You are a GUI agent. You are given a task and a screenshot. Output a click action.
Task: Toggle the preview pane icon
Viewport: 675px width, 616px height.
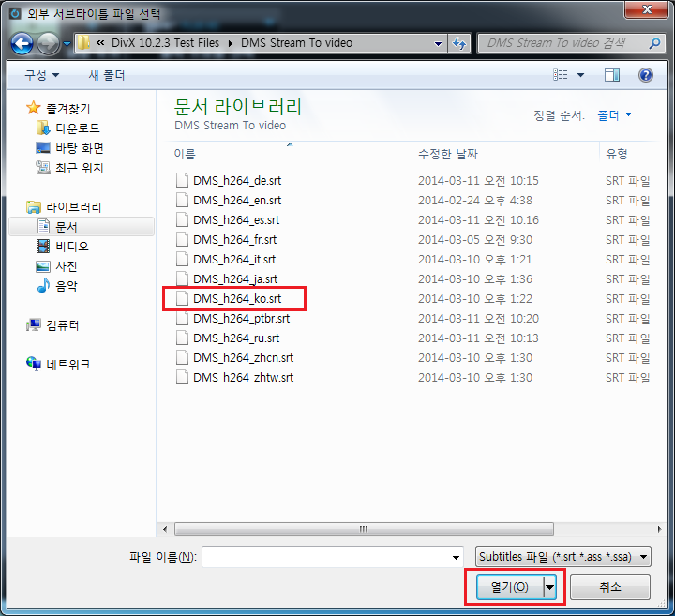[x=611, y=75]
